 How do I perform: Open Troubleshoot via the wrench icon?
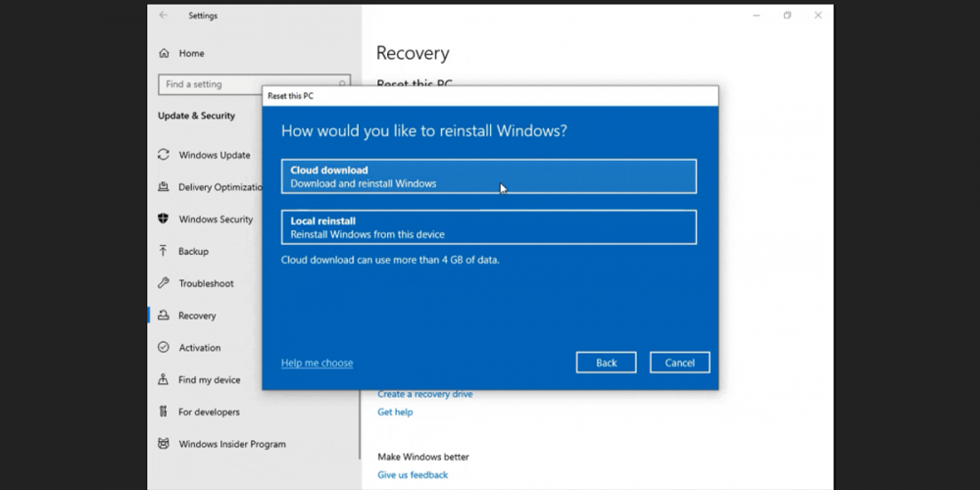(164, 283)
